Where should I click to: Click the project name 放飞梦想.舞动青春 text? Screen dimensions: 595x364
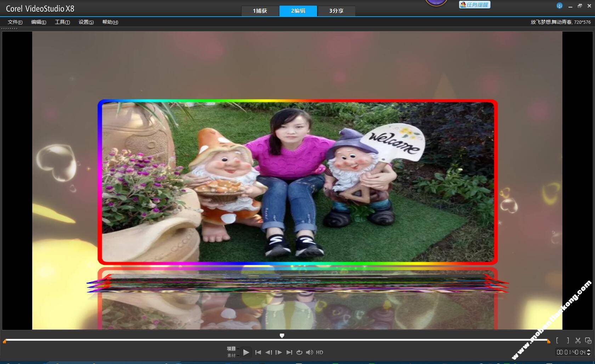pyautogui.click(x=551, y=22)
